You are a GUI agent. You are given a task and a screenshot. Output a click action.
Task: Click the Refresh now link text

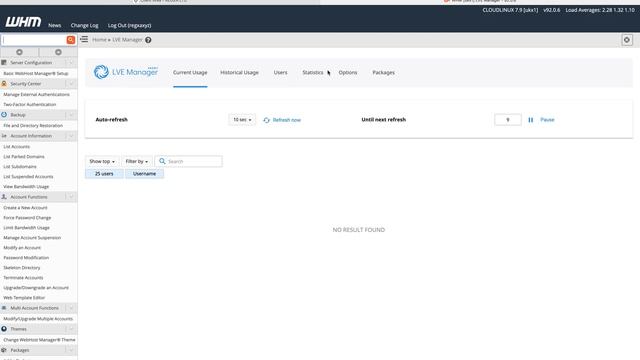(x=287, y=120)
